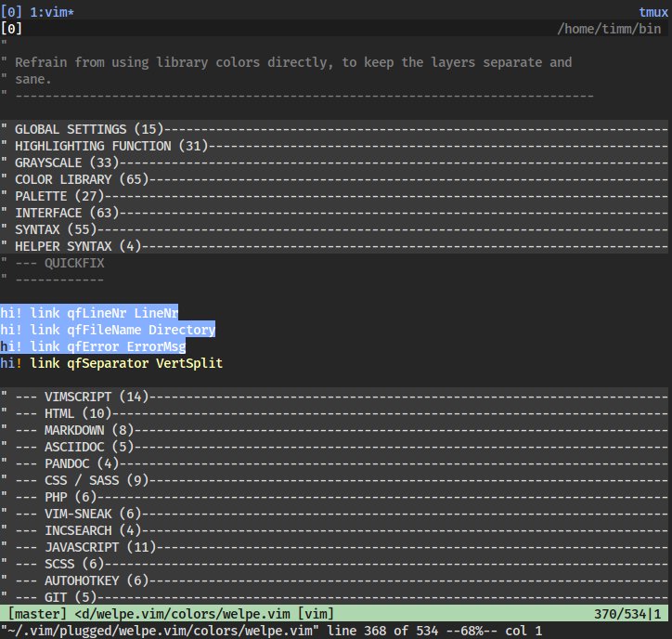This screenshot has height=639, width=672.
Task: Open the GLOBAL SETTINGS (15) fold
Action: 334,129
